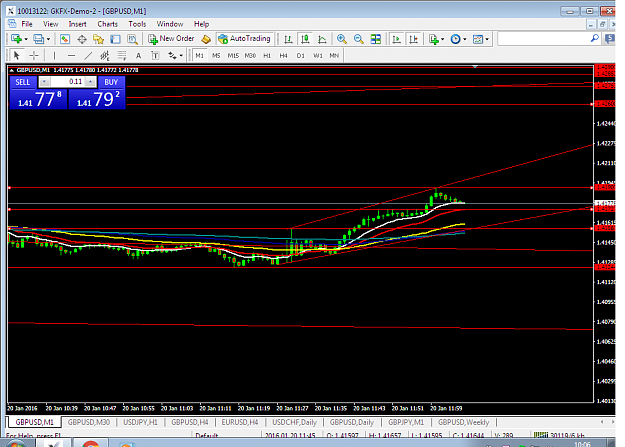Expand the Periods dropdown arrow

(x=465, y=39)
